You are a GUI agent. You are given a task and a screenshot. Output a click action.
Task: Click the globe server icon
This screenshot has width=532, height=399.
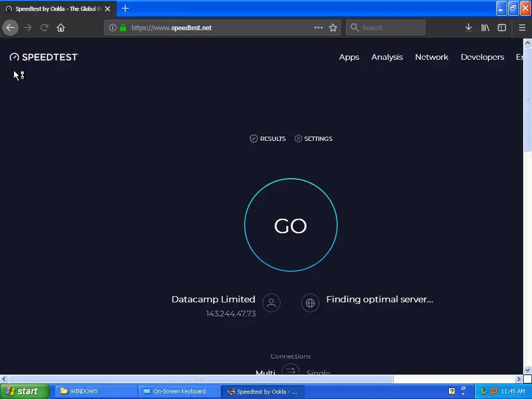point(311,303)
